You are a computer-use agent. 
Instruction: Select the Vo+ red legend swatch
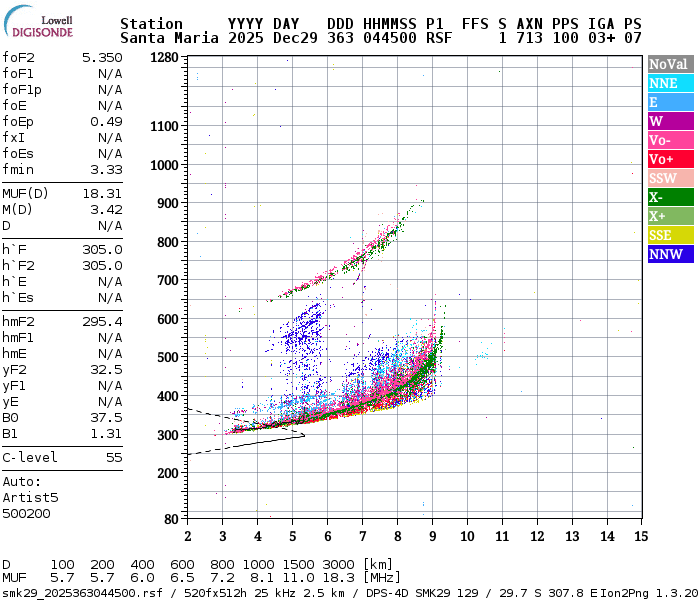click(x=671, y=159)
